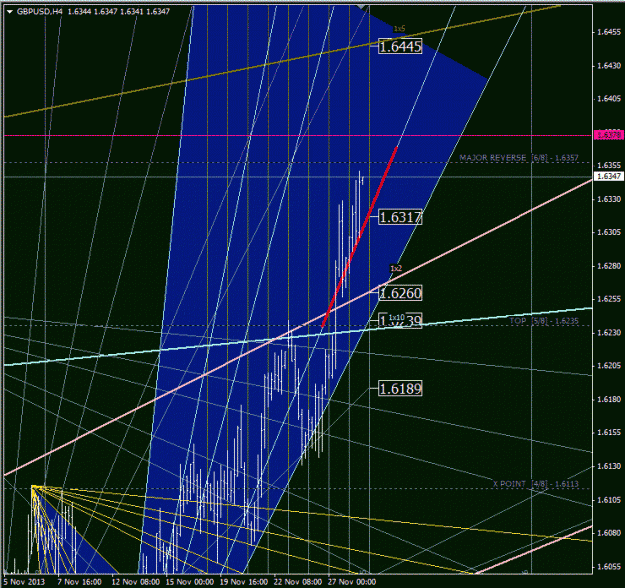Image resolution: width=625 pixels, height=588 pixels.
Task: Click the 12 Nov 08:00 time label
Action: tap(136, 582)
